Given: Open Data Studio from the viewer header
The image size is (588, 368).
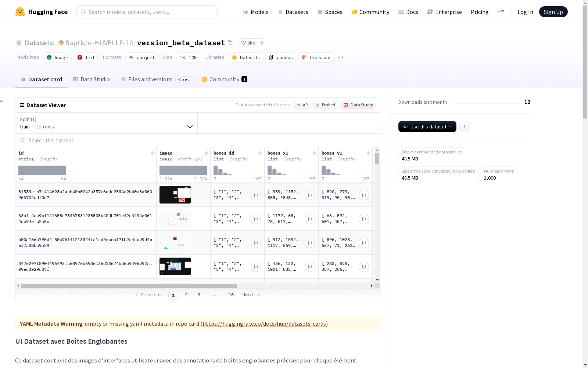Looking at the screenshot, I should click(x=358, y=105).
